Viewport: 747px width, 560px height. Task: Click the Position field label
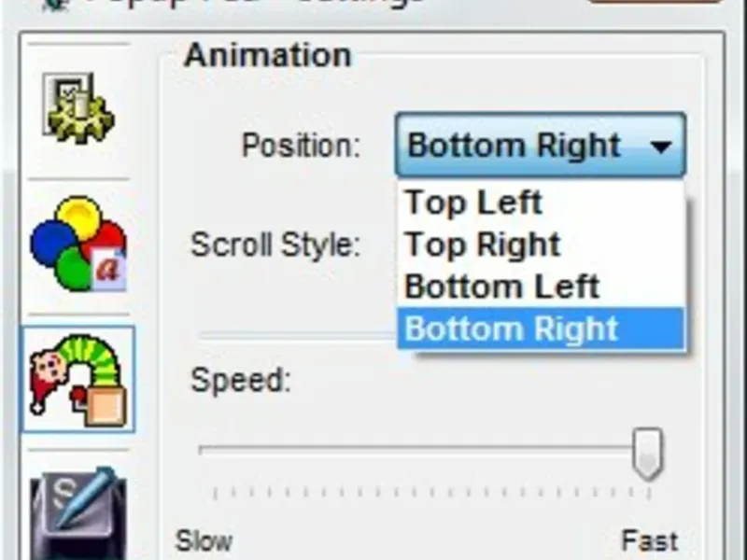(x=301, y=147)
